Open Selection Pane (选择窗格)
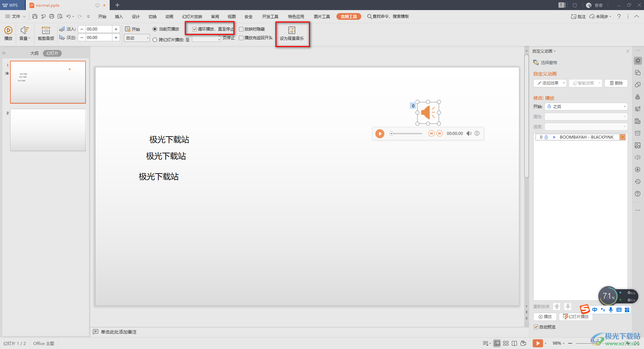The image size is (644, 349). tap(545, 62)
